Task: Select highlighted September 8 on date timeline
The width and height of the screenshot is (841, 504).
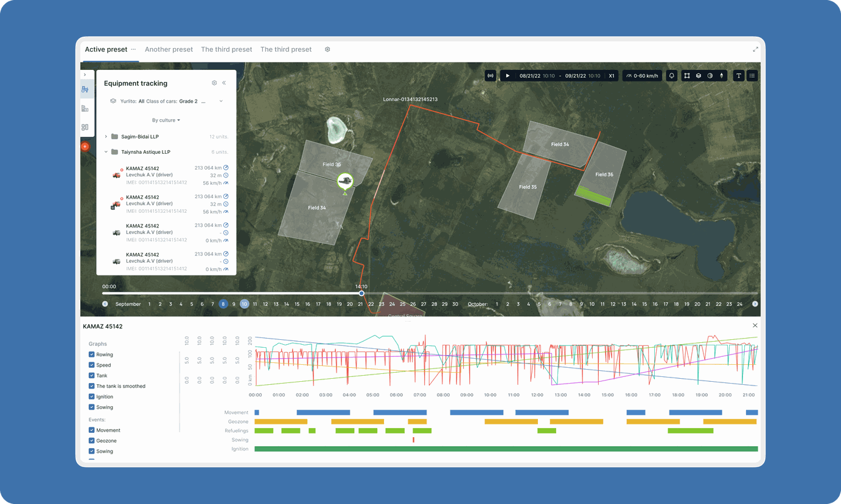Action: 223,304
